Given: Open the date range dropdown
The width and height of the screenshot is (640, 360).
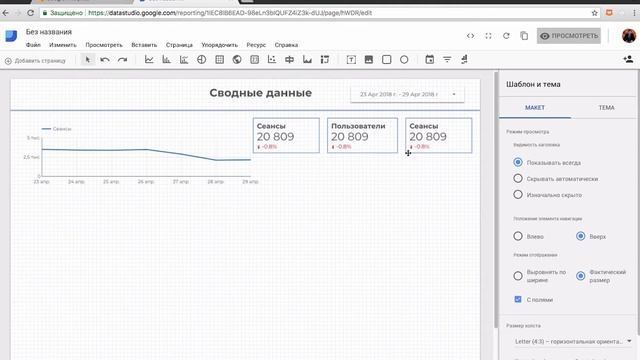Looking at the screenshot, I should pyautogui.click(x=407, y=94).
